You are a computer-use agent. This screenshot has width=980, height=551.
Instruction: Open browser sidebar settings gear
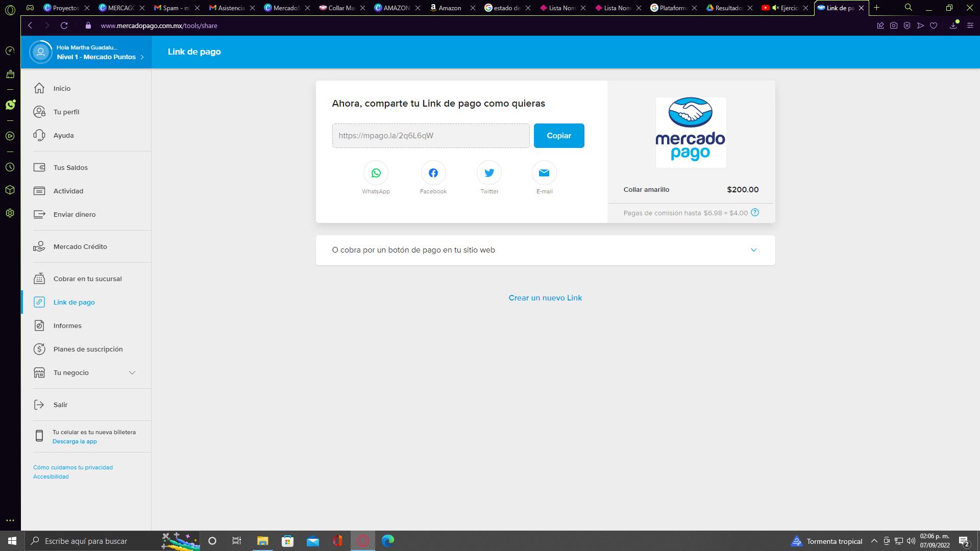pos(10,213)
